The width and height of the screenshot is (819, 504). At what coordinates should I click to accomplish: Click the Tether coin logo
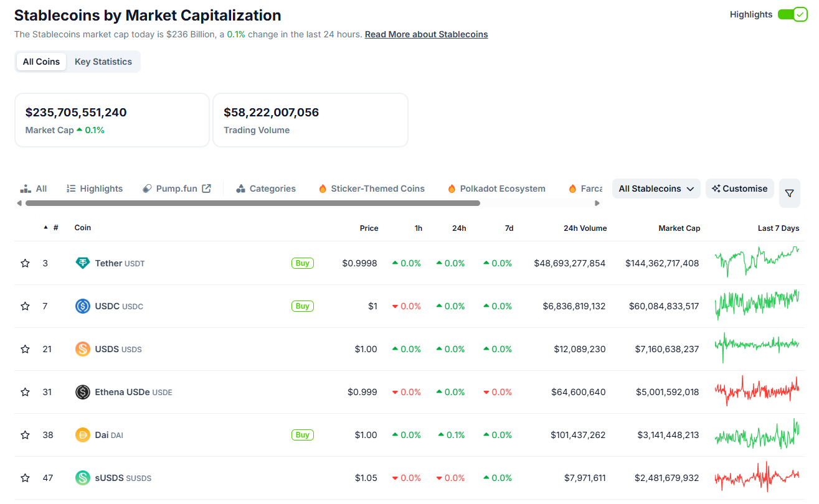(x=83, y=263)
